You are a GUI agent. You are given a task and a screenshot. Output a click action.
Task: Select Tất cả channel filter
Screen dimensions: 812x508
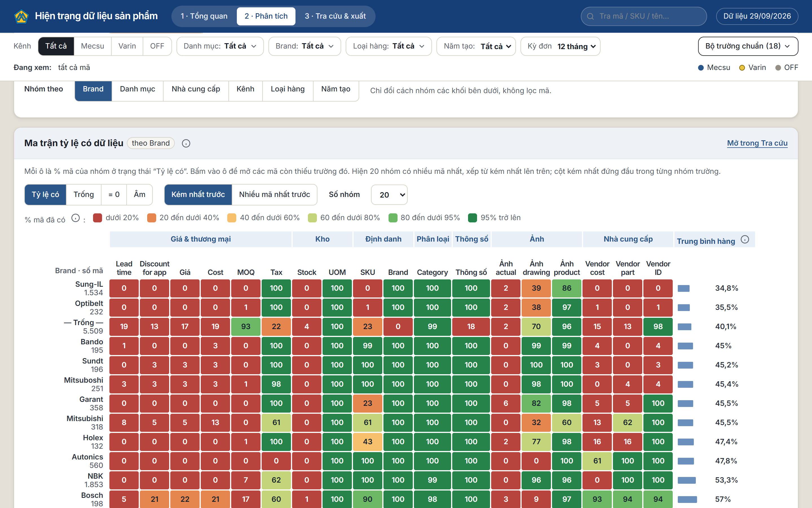tap(56, 46)
